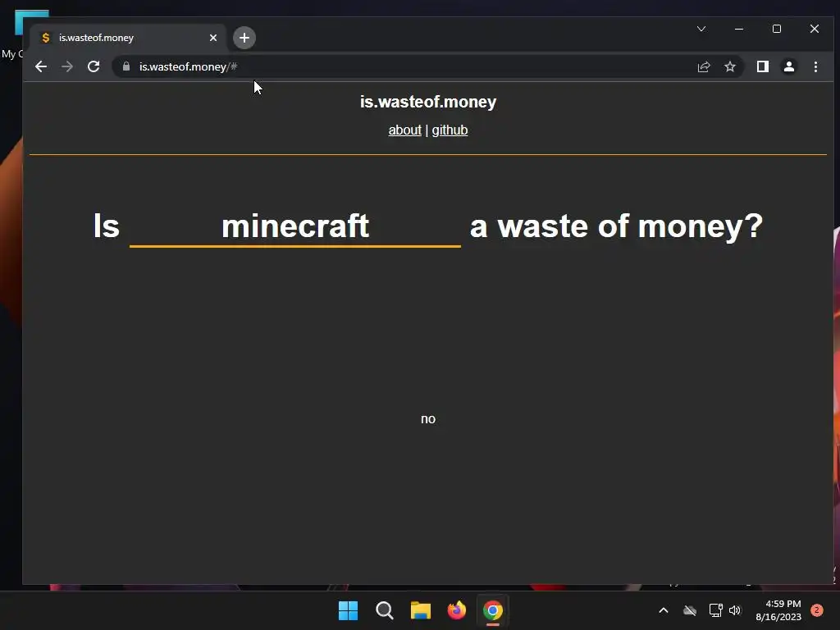Screen dimensions: 840x630
Task: Open the clock and calendar flyout
Action: pos(778,610)
